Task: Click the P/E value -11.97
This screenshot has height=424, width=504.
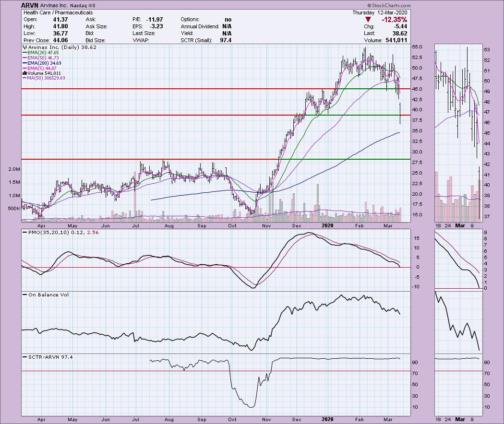Action: click(154, 20)
